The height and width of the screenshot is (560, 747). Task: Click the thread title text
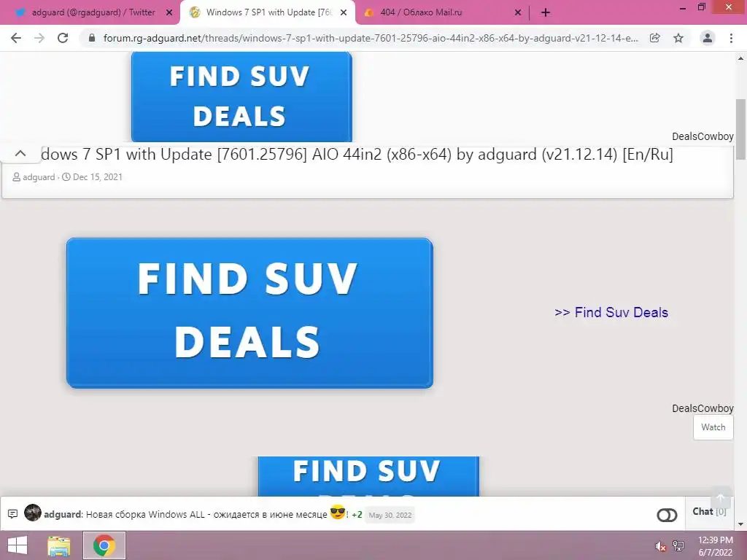(x=357, y=155)
